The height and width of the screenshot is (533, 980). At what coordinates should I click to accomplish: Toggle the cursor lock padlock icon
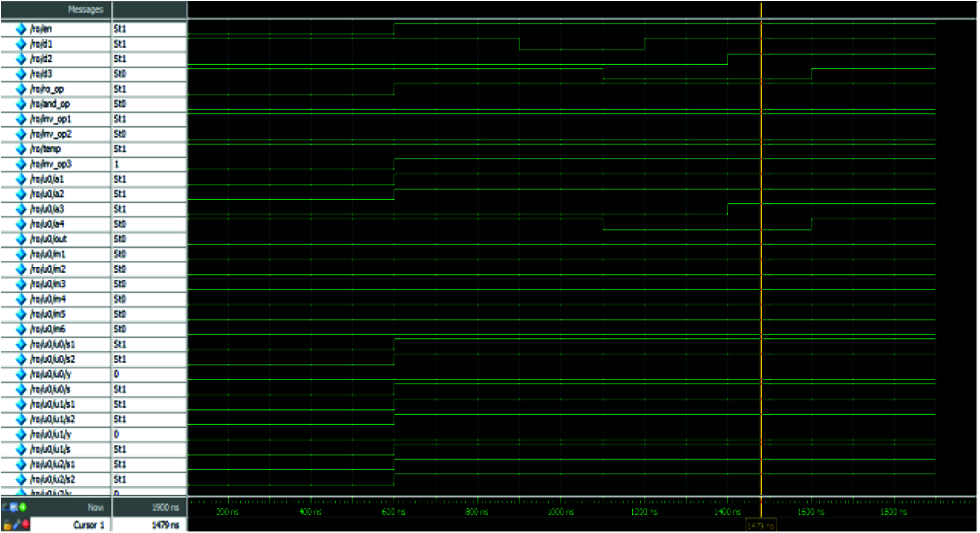point(7,525)
